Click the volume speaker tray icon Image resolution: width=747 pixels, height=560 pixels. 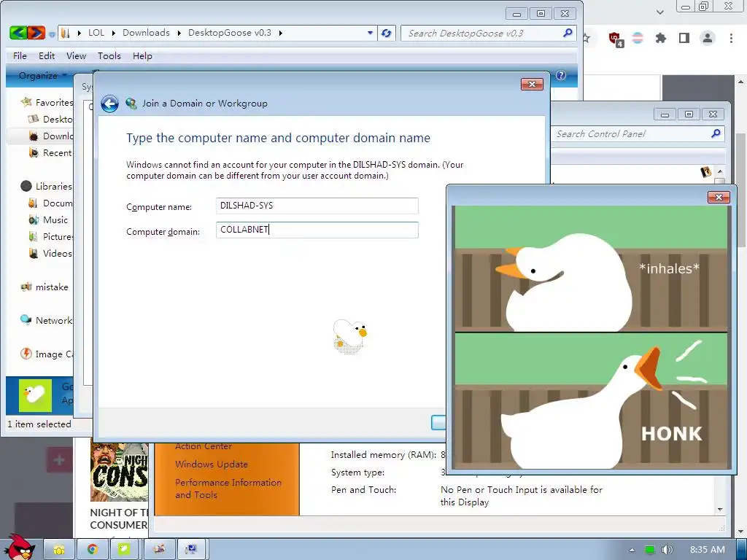point(667,550)
